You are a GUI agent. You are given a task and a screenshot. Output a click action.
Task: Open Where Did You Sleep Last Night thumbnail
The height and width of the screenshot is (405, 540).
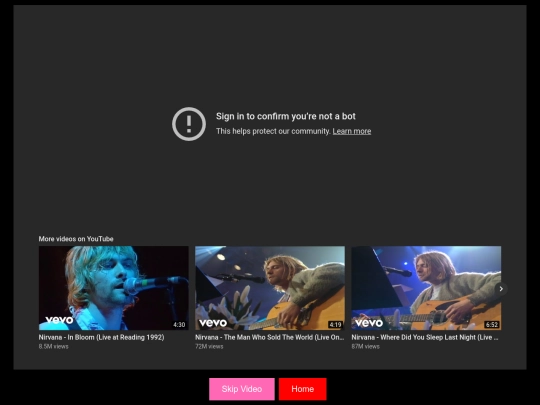[426, 288]
